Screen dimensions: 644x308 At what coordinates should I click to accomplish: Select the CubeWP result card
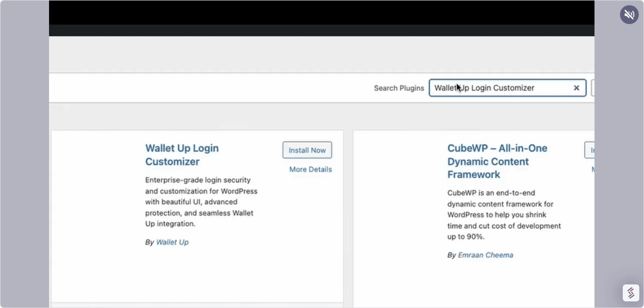pos(471,217)
